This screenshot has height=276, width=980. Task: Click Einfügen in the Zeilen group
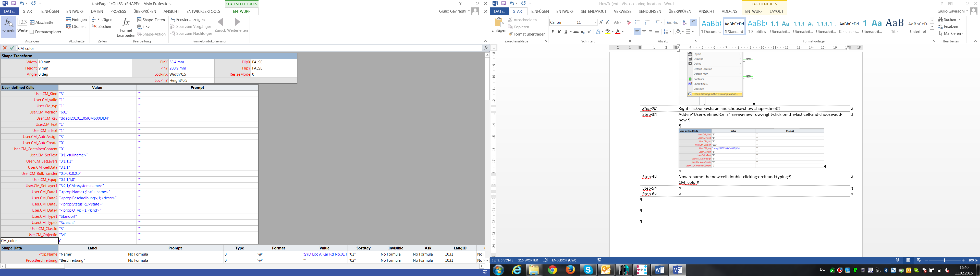point(102,19)
